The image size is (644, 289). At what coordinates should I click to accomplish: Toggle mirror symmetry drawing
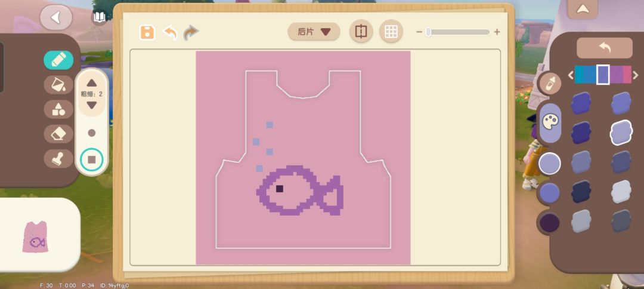361,31
